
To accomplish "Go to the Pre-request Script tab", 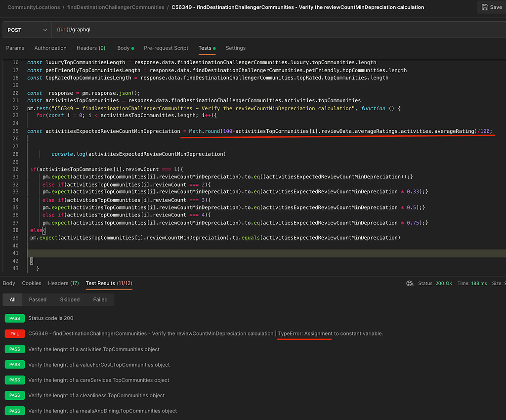I will (x=166, y=48).
